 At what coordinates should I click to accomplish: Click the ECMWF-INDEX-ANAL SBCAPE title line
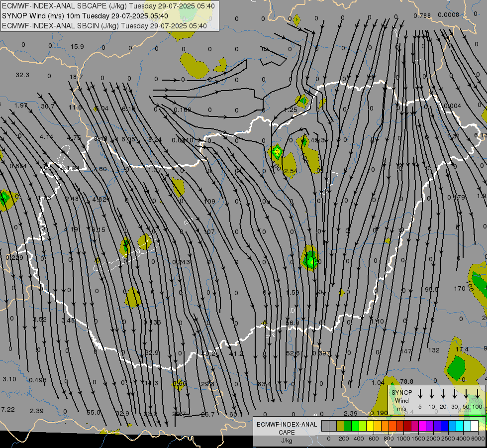[x=108, y=6]
